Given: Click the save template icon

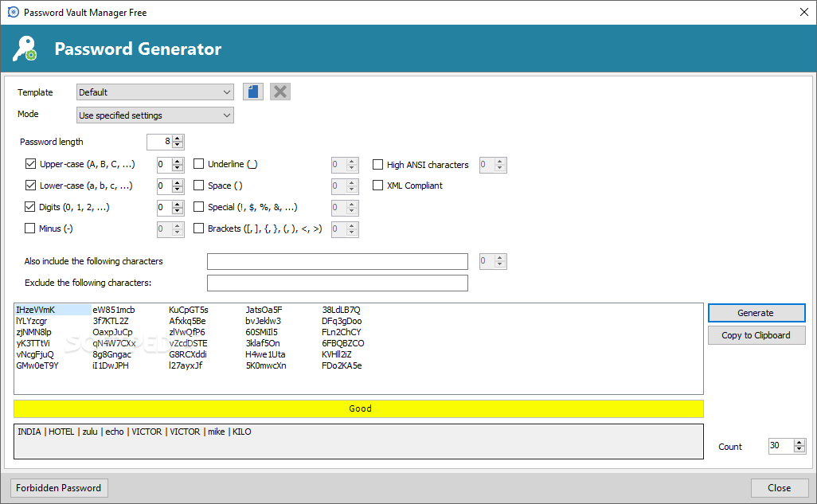Looking at the screenshot, I should tap(252, 92).
